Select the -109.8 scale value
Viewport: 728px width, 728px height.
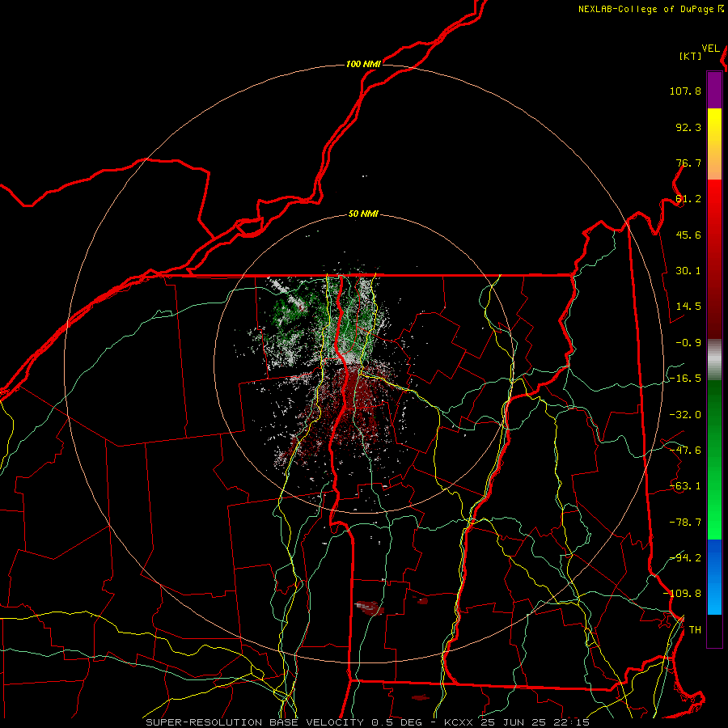[682, 594]
